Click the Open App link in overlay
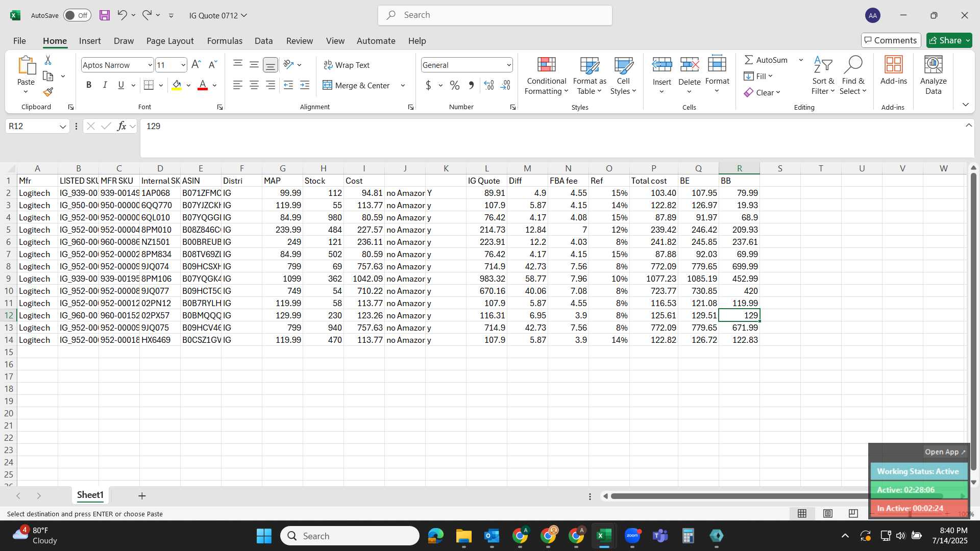The width and height of the screenshot is (980, 551). [945, 452]
